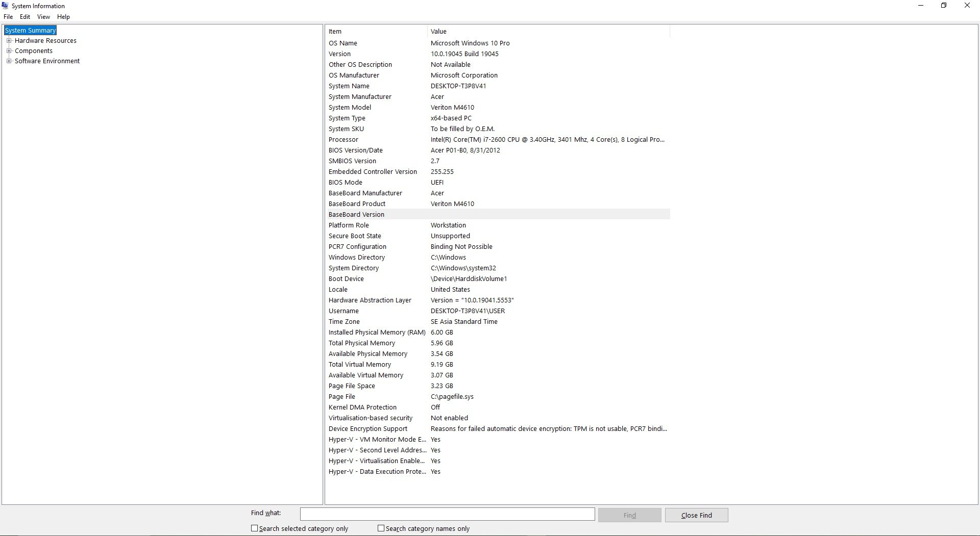Open the Edit menu
Image resolution: width=980 pixels, height=536 pixels.
click(x=24, y=17)
